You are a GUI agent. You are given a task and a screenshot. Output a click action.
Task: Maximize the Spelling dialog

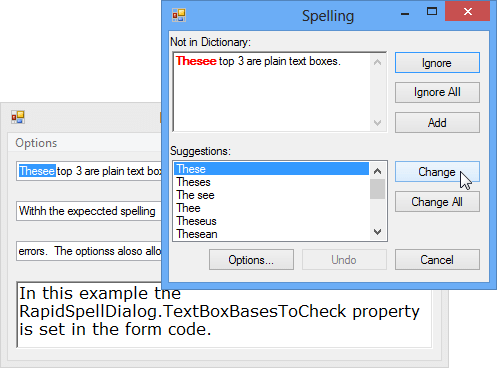(x=432, y=12)
